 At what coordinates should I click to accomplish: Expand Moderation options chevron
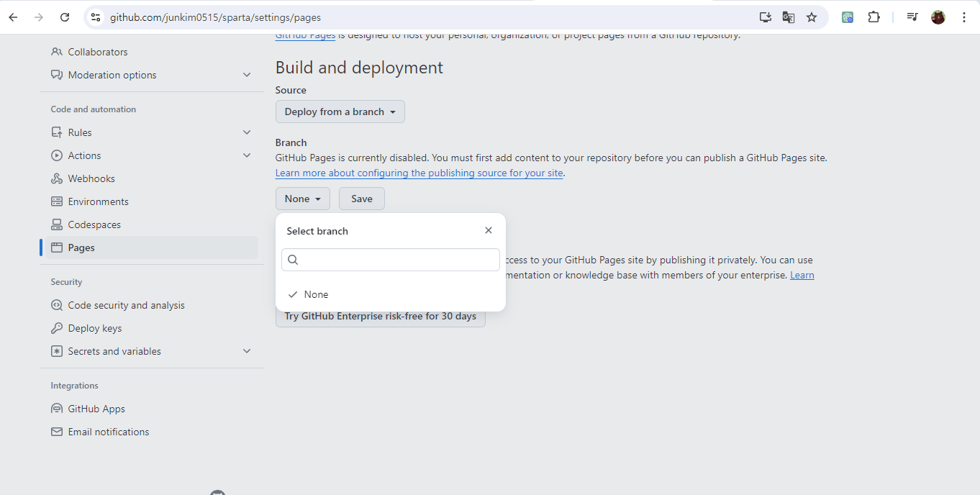pyautogui.click(x=247, y=75)
